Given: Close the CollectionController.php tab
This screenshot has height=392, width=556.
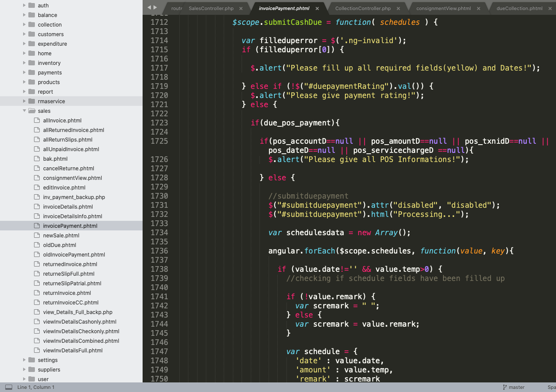Looking at the screenshot, I should [x=398, y=8].
